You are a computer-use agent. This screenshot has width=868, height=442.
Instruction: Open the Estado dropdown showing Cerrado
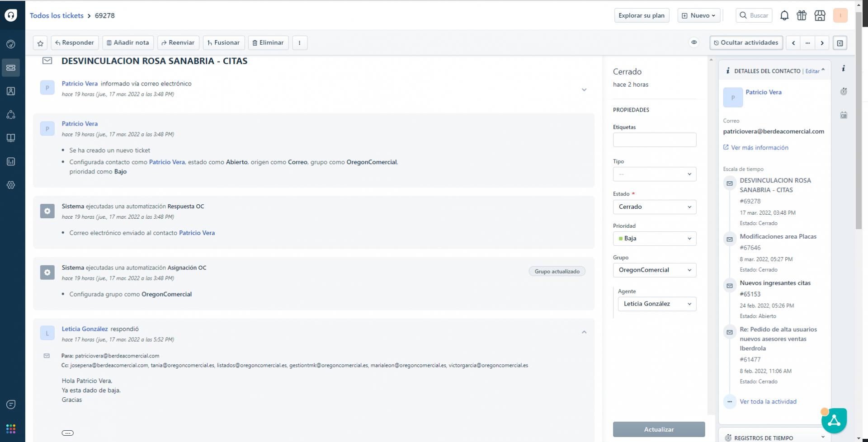[x=655, y=207]
